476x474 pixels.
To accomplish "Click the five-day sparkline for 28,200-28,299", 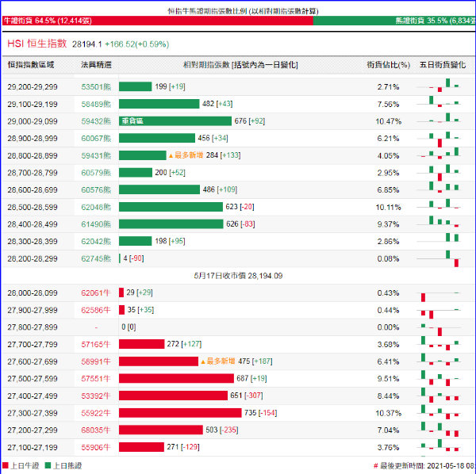I will click(x=439, y=258).
